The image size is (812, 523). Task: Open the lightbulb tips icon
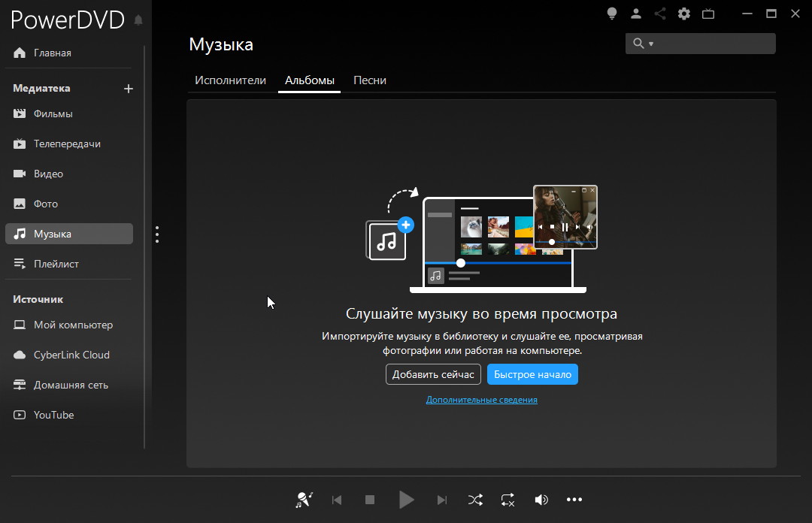(611, 14)
